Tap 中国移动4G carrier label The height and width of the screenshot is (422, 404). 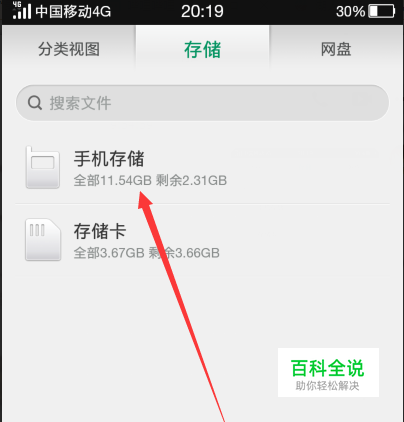[x=73, y=11]
